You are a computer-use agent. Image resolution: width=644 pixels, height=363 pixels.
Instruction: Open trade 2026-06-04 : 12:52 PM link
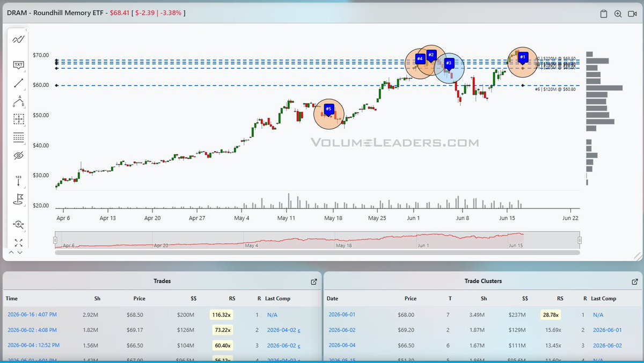[34, 345]
